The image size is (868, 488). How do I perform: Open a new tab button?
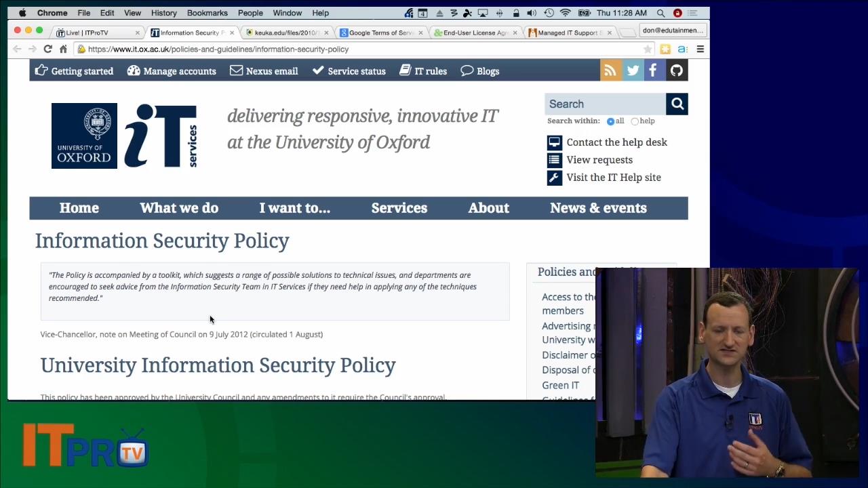coord(629,33)
